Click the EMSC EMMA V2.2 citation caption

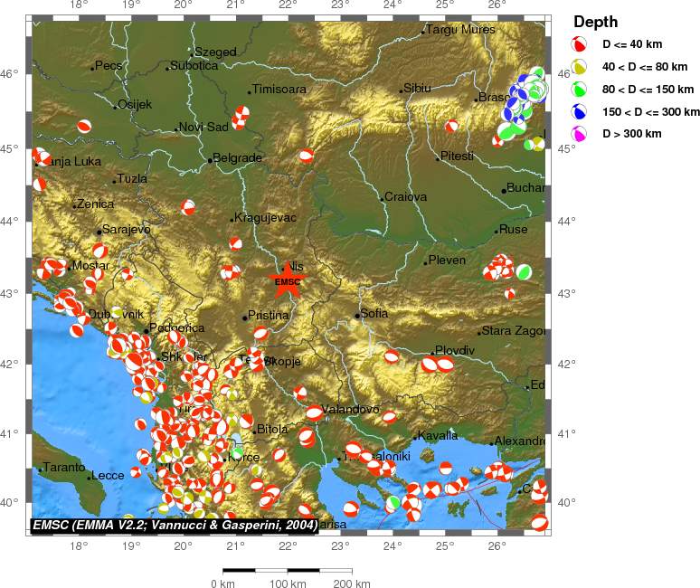174,524
